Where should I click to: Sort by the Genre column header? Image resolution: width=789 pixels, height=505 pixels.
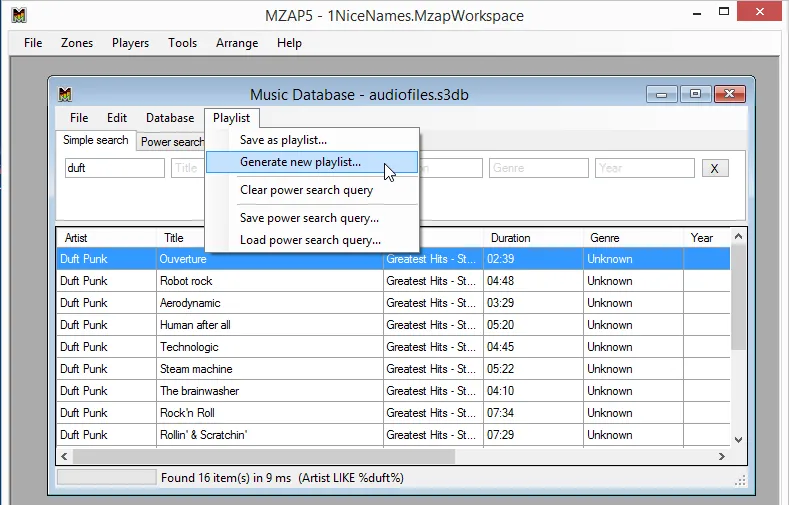(x=633, y=238)
